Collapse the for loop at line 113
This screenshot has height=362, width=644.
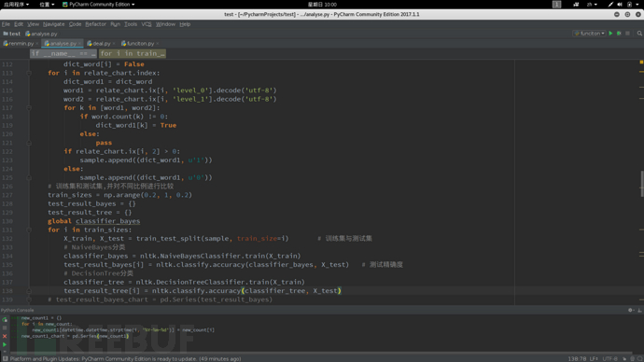(29, 73)
